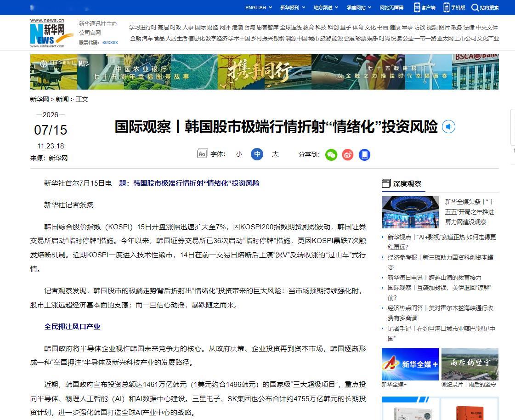
Task: Click the 深度观察 section icon
Action: pyautogui.click(x=386, y=183)
